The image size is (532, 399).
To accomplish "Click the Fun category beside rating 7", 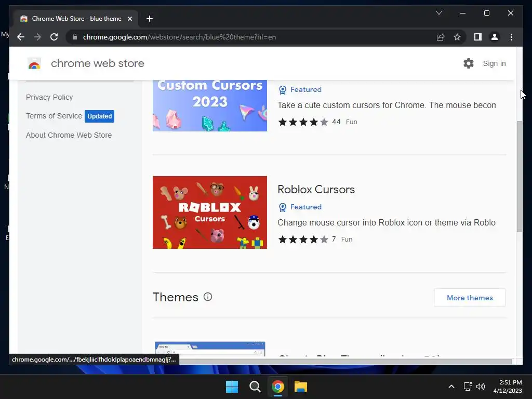I will click(x=347, y=239).
